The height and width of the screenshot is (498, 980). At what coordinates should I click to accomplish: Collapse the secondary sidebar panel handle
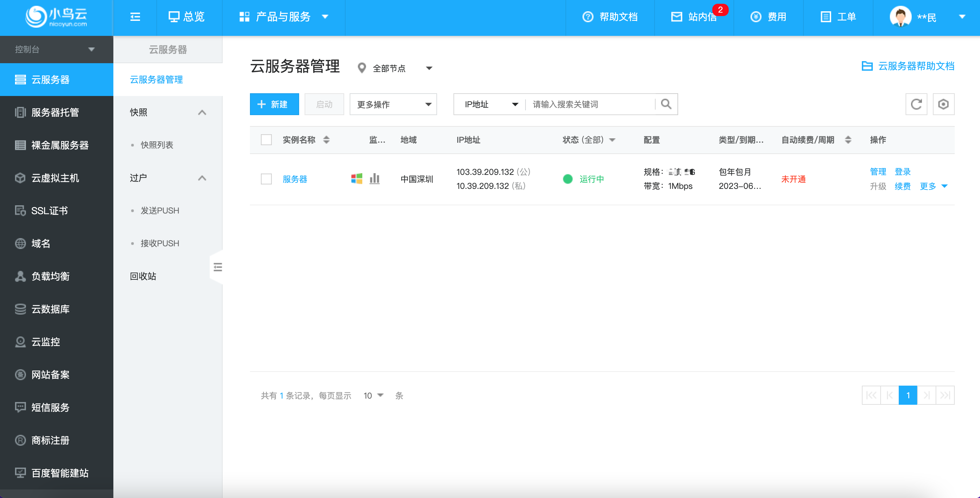pyautogui.click(x=217, y=267)
